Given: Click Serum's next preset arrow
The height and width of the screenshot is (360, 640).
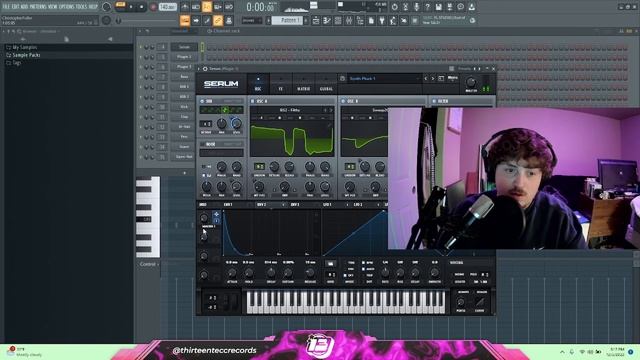Looking at the screenshot, I should pos(433,78).
